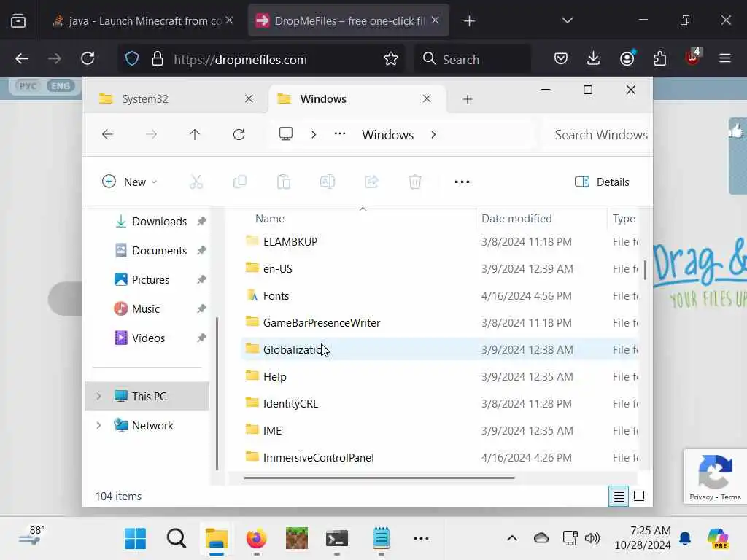
Task: Click the Cut scissors icon in Explorer toolbar
Action: (x=196, y=182)
